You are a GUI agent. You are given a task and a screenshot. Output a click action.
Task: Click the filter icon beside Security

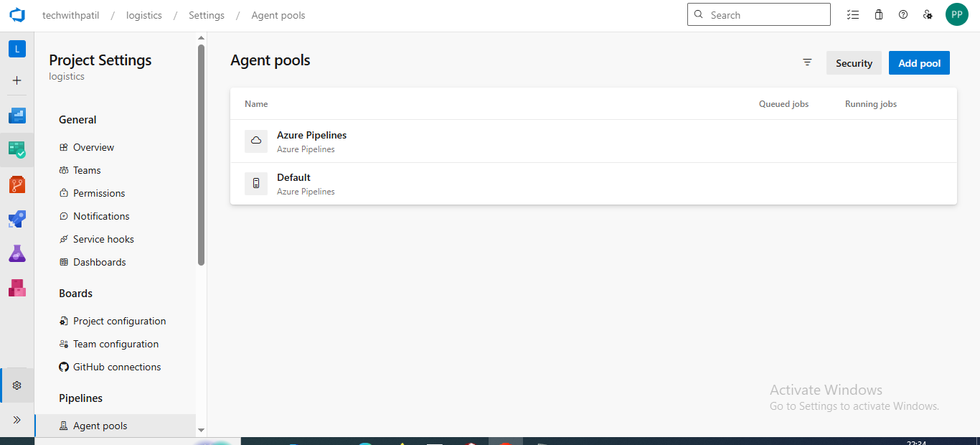tap(807, 63)
